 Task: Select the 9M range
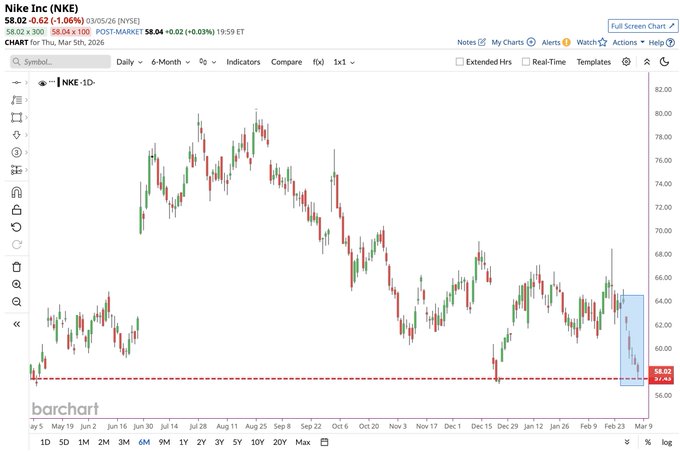coord(164,442)
